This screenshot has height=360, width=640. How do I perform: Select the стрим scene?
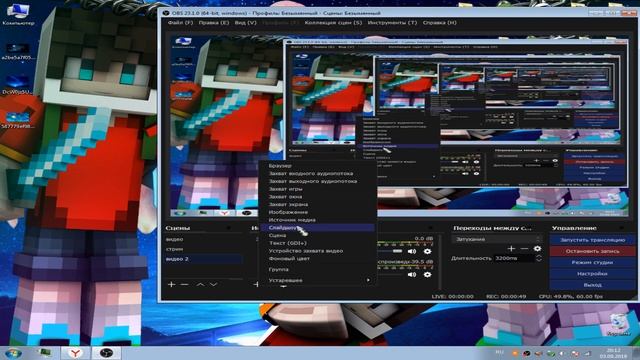tap(204, 249)
